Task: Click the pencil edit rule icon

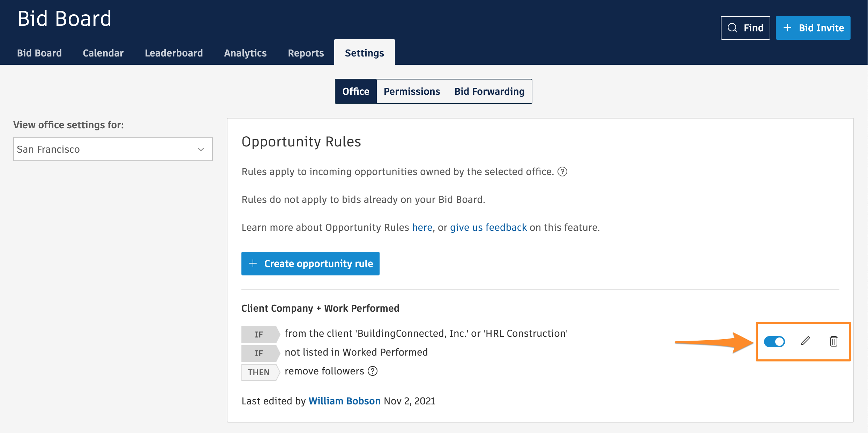Action: coord(805,341)
